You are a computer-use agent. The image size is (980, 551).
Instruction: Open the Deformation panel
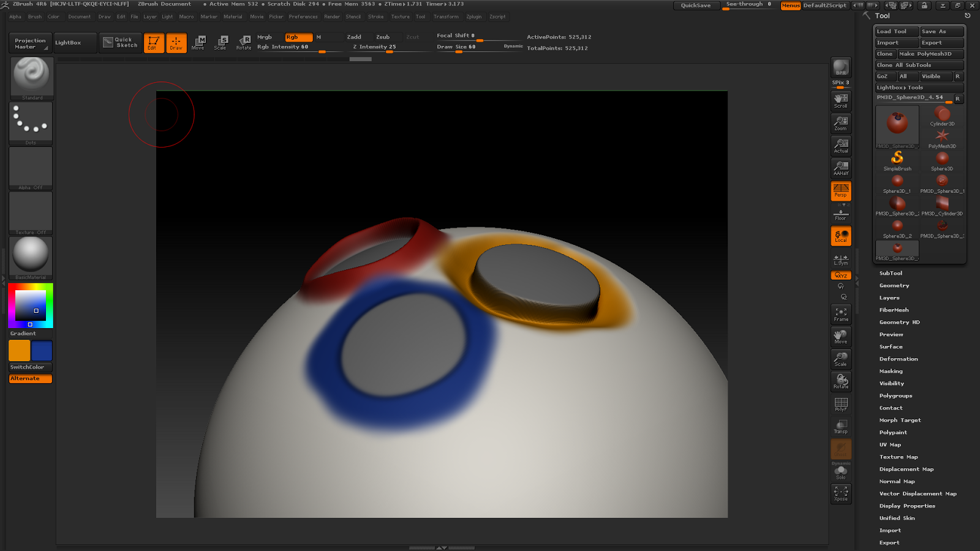(898, 359)
